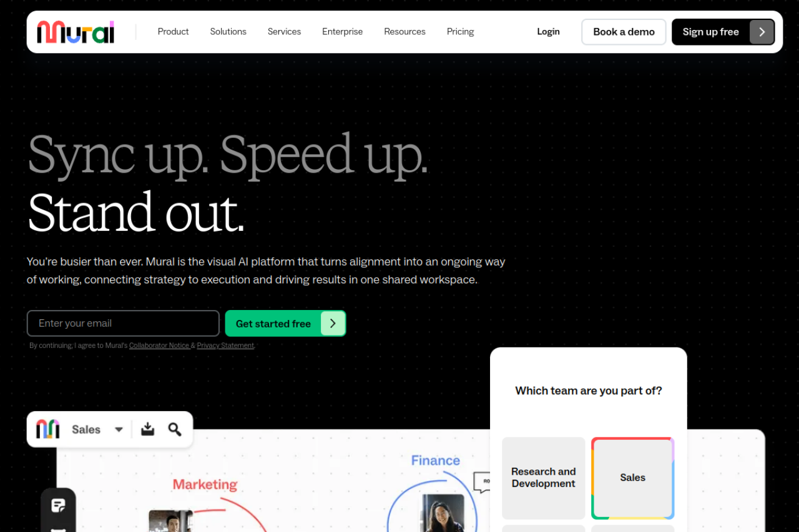Click the download icon in the canvas toolbar
This screenshot has width=799, height=532.
click(147, 429)
